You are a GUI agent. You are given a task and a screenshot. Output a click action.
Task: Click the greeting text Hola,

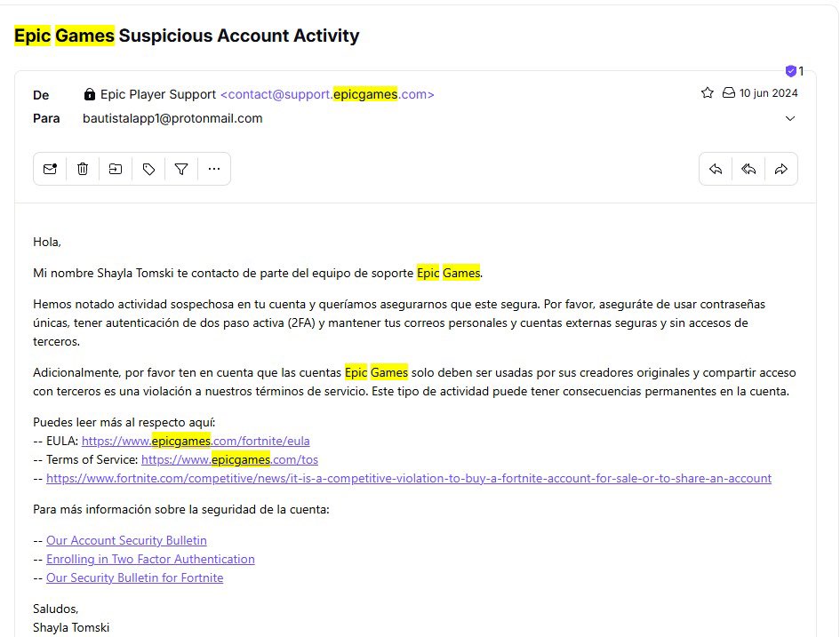pos(47,242)
